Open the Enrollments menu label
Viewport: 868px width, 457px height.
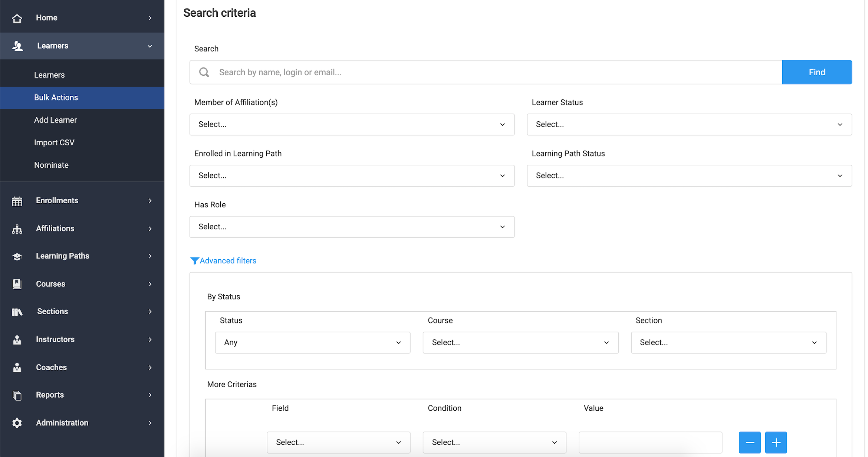(57, 201)
